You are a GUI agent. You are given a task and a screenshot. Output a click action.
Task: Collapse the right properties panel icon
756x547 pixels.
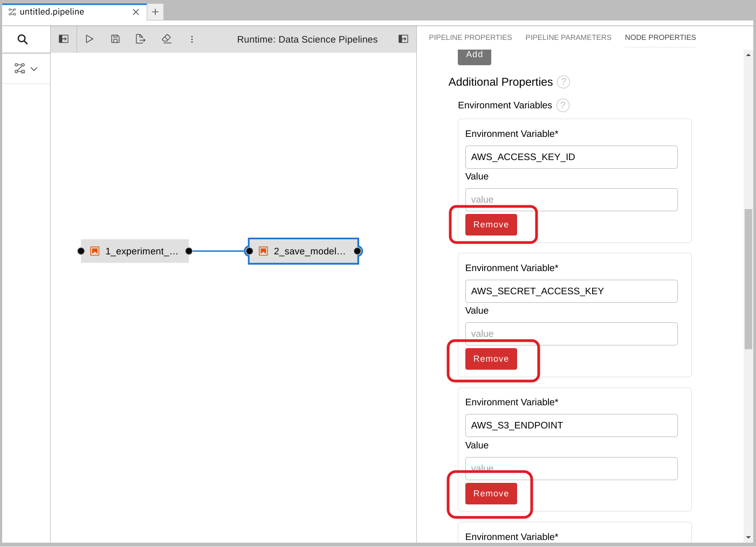click(x=403, y=39)
